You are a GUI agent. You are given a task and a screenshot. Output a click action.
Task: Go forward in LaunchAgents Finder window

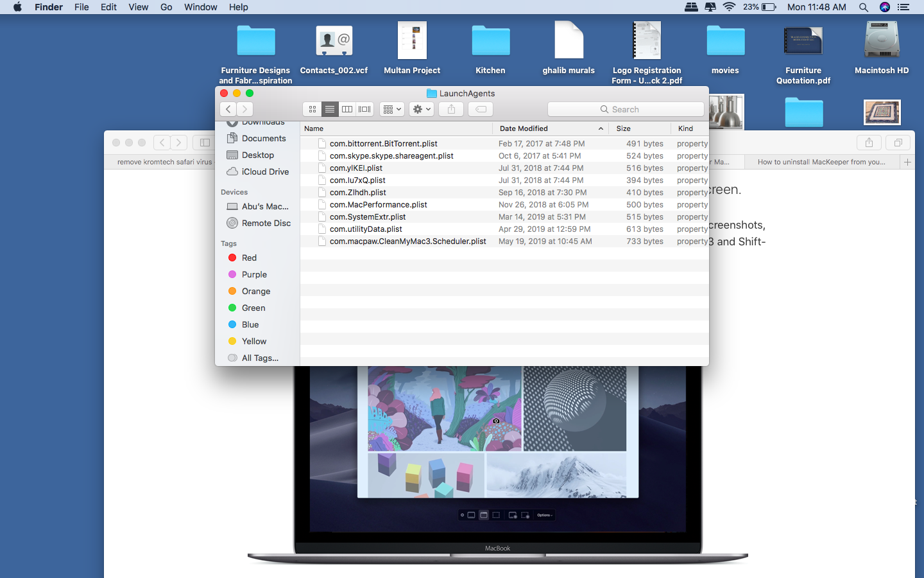(244, 109)
